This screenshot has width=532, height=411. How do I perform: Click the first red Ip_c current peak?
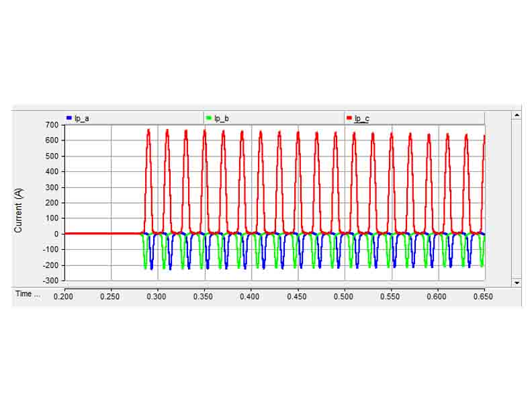[148, 130]
